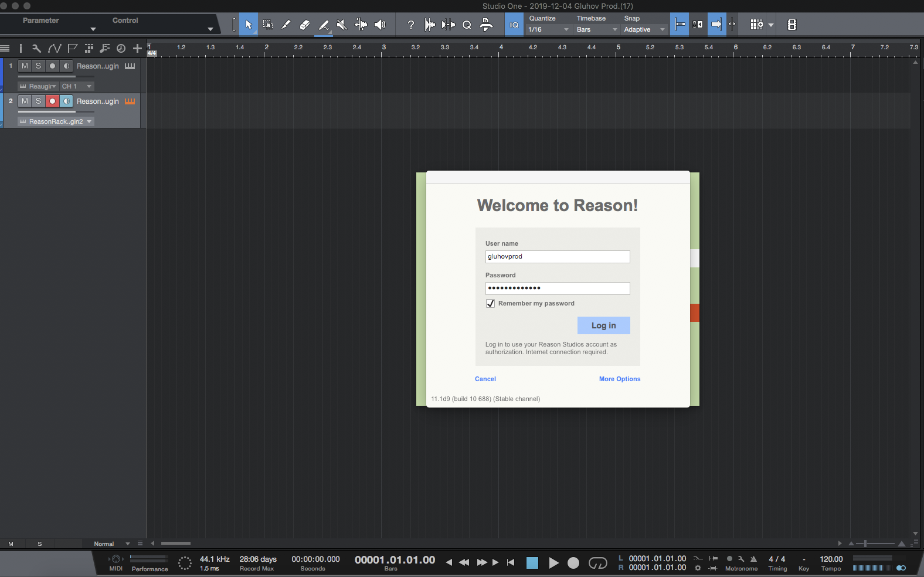Image resolution: width=924 pixels, height=577 pixels.
Task: Select the Eraser tool
Action: [304, 25]
